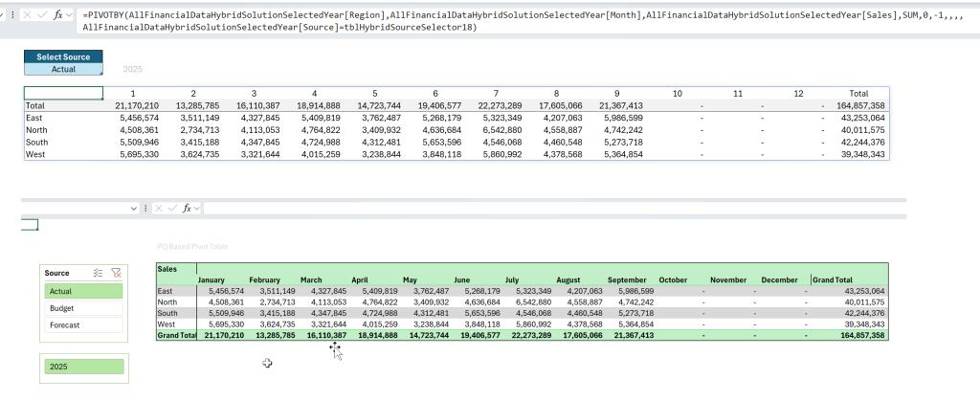Screen dimensions: 980x401
Task: Open Insert Function fx in the PIVOTBY formula bar
Action: (57, 15)
